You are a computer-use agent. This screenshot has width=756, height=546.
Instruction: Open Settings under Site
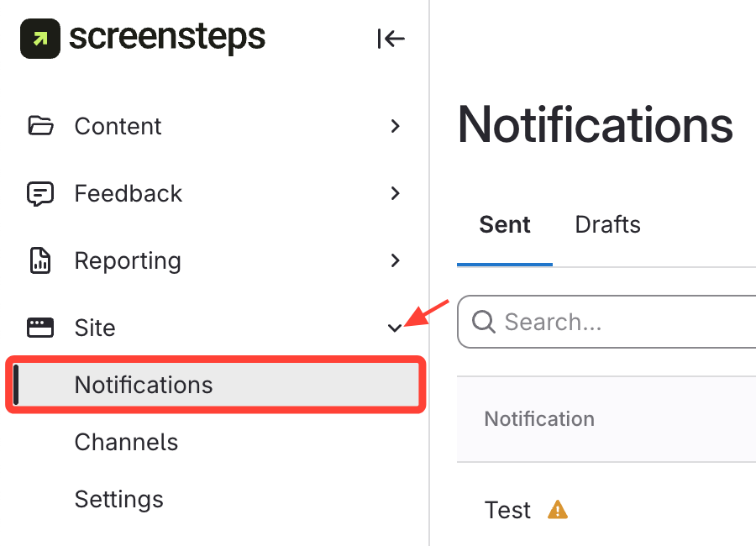[x=118, y=499]
